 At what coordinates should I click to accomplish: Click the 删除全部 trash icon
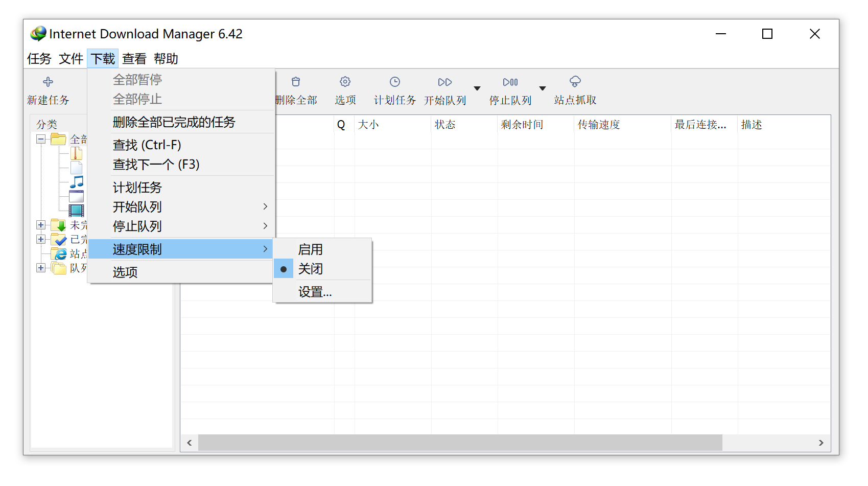click(295, 82)
